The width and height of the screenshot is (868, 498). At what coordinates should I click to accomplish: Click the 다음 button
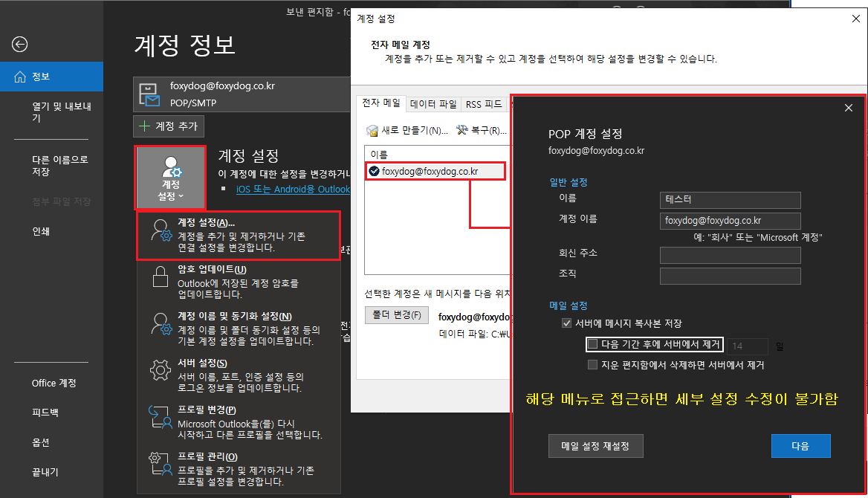(x=800, y=446)
